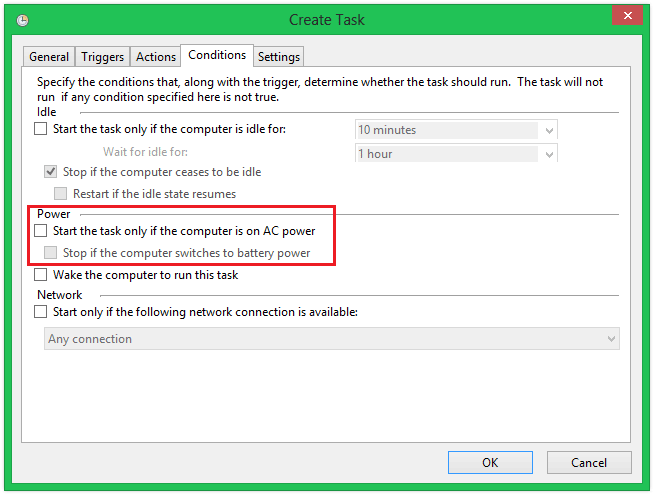Uncheck Stop if computer ceases to be idle
Viewport: 655px width, 495px height.
click(51, 172)
